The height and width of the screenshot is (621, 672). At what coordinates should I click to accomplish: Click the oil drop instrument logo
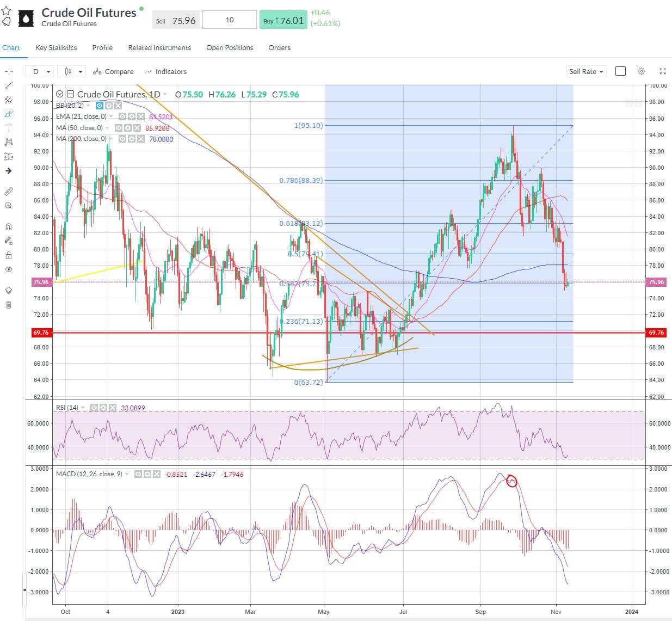point(26,18)
